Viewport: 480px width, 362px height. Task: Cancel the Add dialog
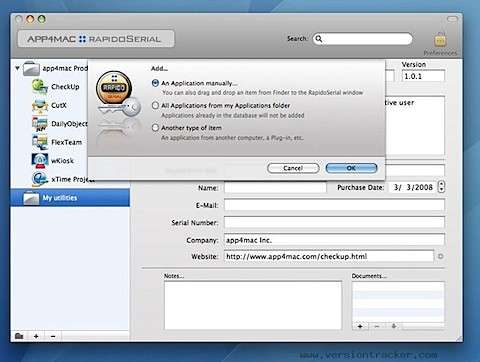293,168
